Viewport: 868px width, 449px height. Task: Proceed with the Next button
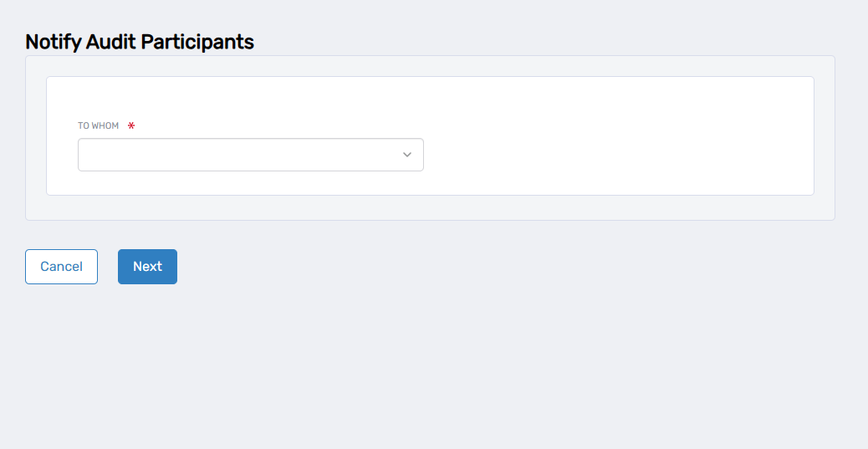pyautogui.click(x=147, y=267)
